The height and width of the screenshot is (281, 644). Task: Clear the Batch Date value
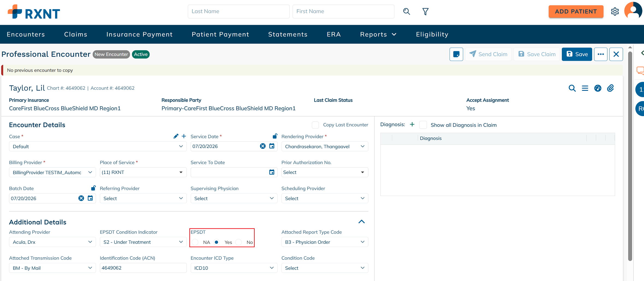(81, 198)
